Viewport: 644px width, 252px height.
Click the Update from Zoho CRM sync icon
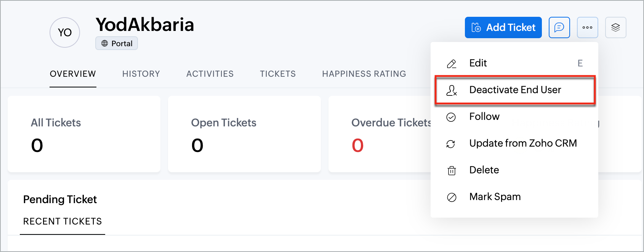point(451,144)
